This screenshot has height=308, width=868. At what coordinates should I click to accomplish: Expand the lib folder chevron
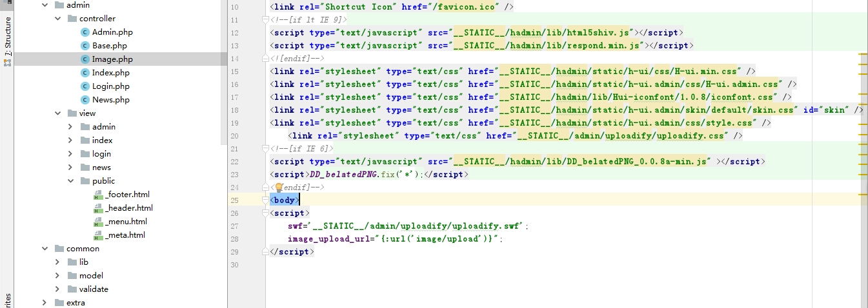(57, 262)
